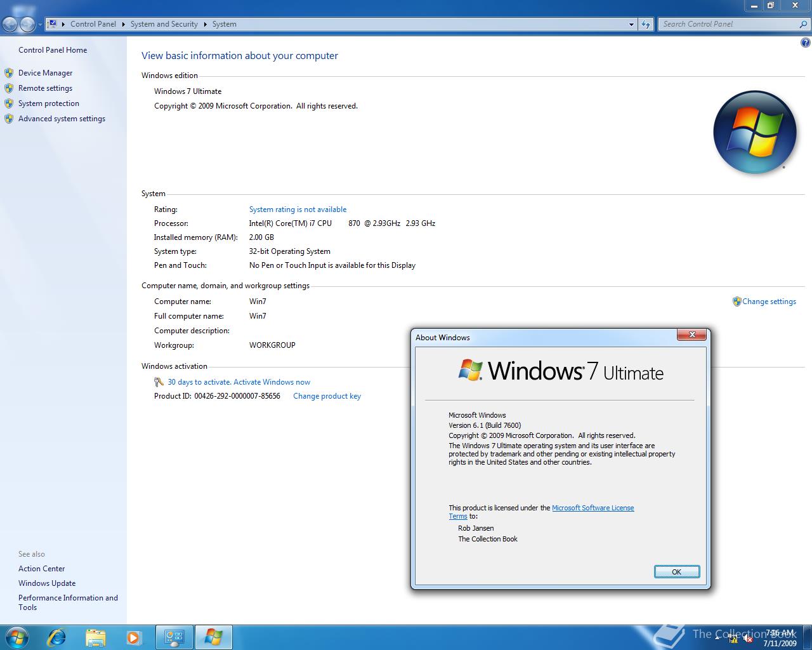The image size is (812, 650).
Task: Open Performance Information and Tools
Action: click(x=68, y=602)
